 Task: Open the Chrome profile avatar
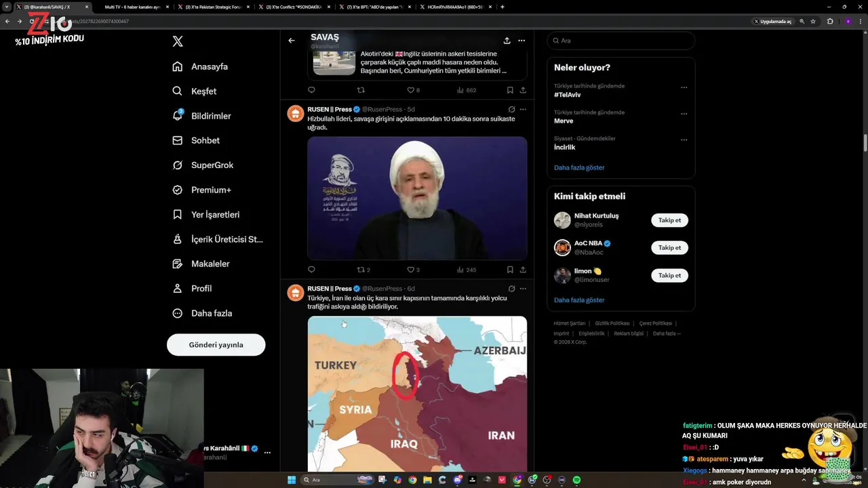[848, 21]
